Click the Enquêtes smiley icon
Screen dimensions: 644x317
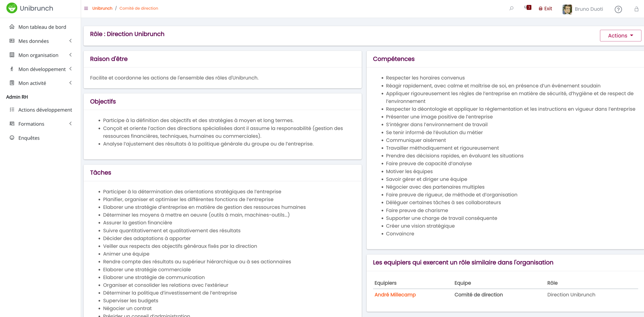point(12,138)
